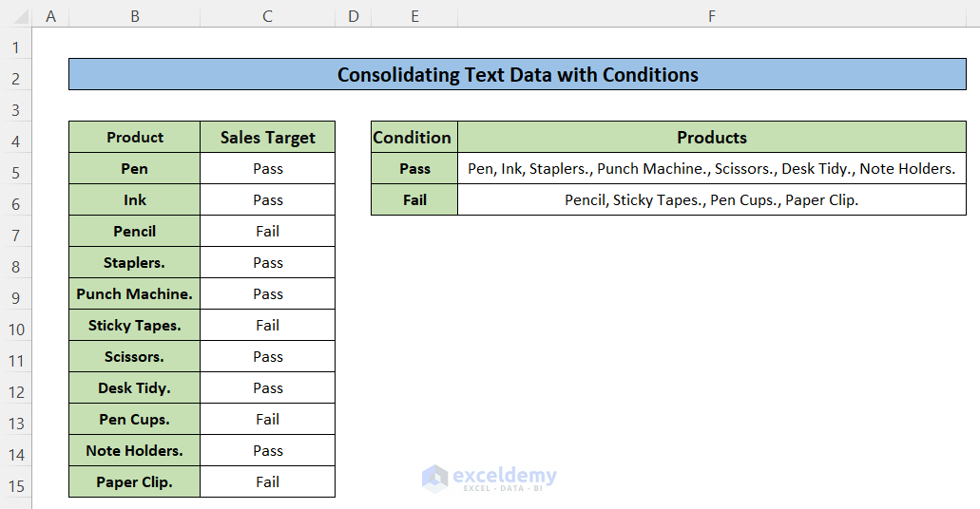The height and width of the screenshot is (509, 980).
Task: Select the Fail value beside Pen Cups.
Action: click(x=267, y=419)
